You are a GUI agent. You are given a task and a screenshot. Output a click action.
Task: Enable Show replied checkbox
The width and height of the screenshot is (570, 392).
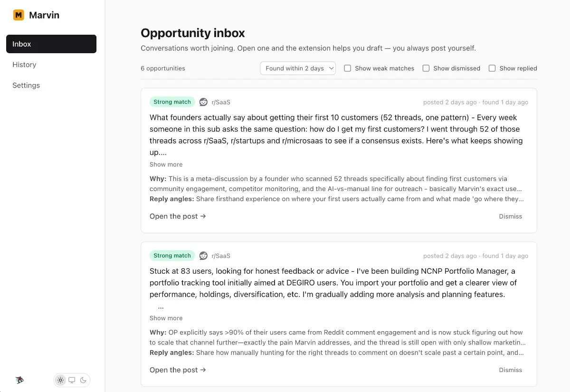(492, 68)
